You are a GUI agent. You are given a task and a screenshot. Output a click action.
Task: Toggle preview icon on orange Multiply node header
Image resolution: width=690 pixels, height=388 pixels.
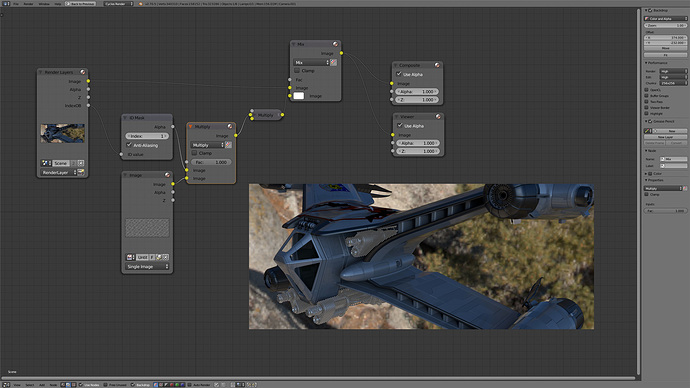[x=230, y=126]
